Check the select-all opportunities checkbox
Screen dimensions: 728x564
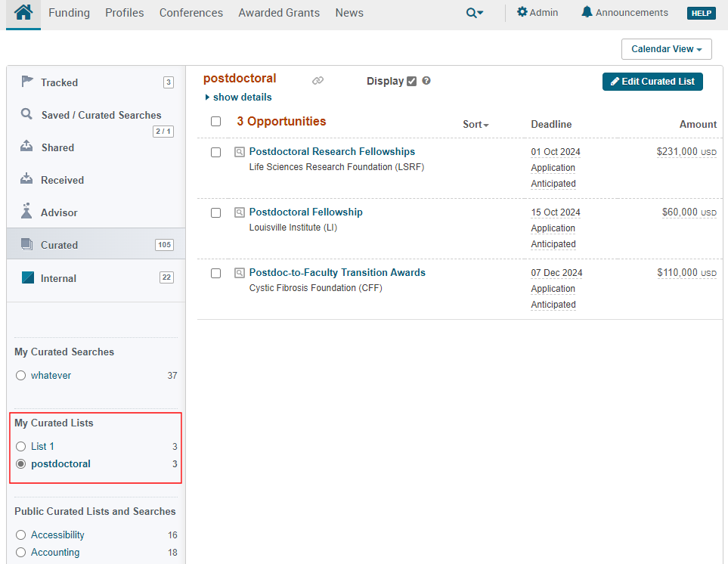216,122
